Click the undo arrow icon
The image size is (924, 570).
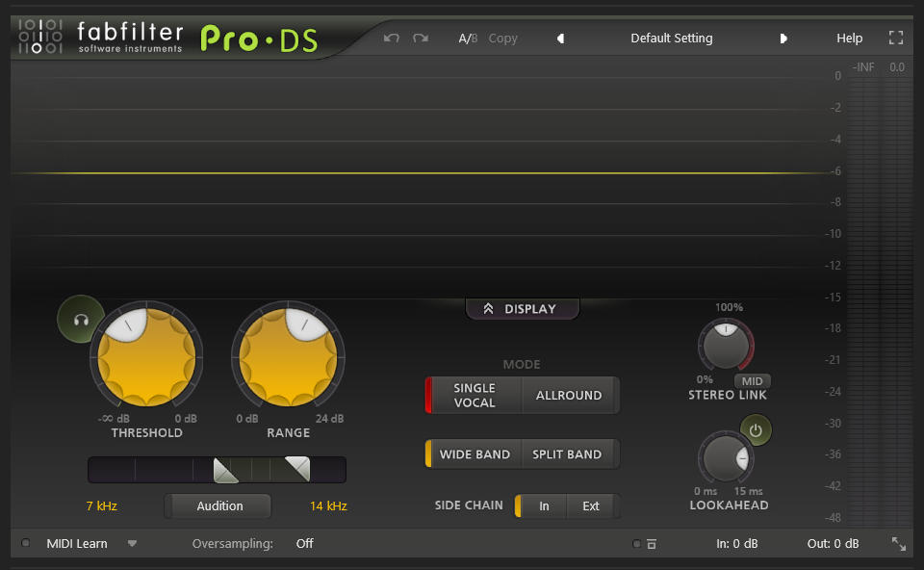392,39
